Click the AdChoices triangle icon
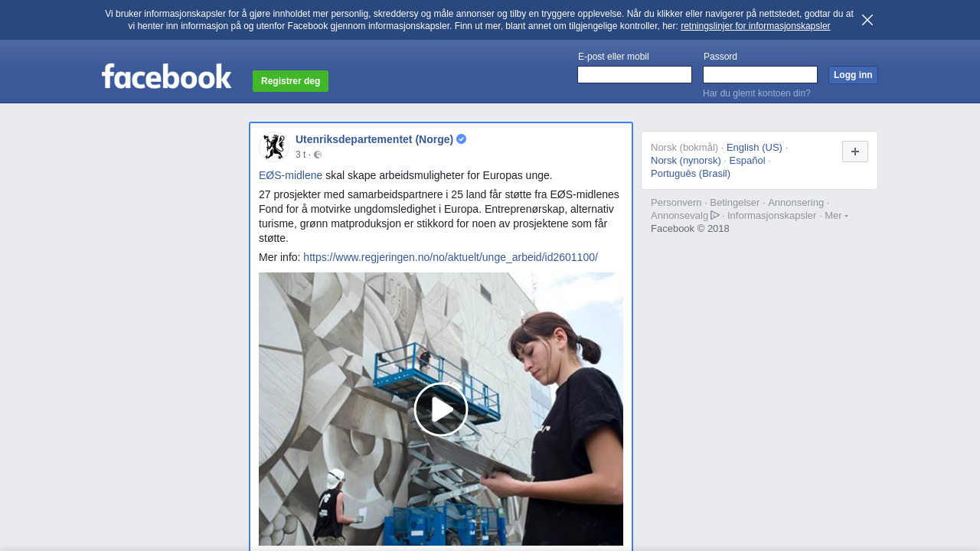The image size is (980, 551). pos(715,215)
